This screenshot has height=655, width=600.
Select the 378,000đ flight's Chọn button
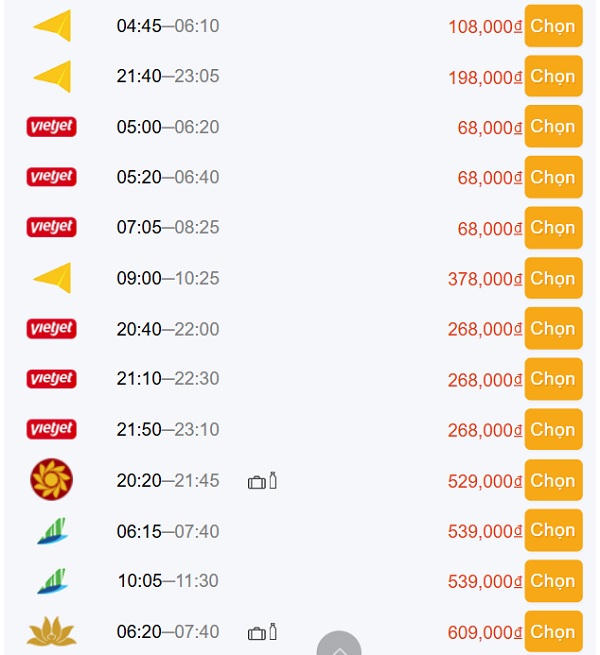pyautogui.click(x=553, y=278)
